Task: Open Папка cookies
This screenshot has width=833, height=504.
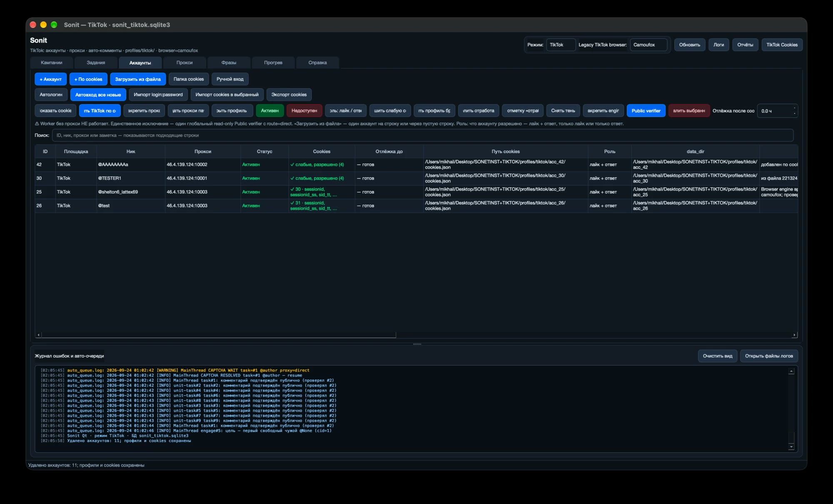Action: 189,79
